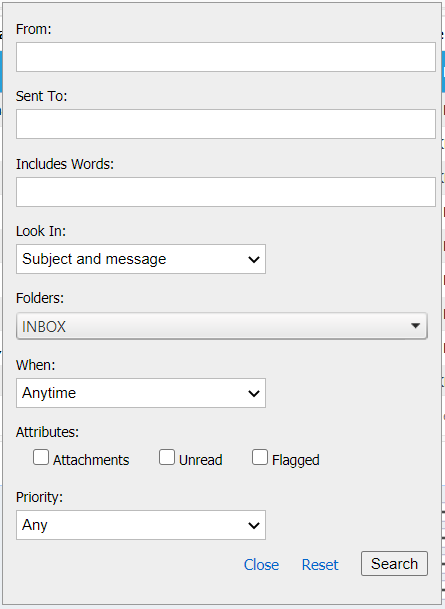
Task: Click the Includes Words text field
Action: pyautogui.click(x=226, y=192)
